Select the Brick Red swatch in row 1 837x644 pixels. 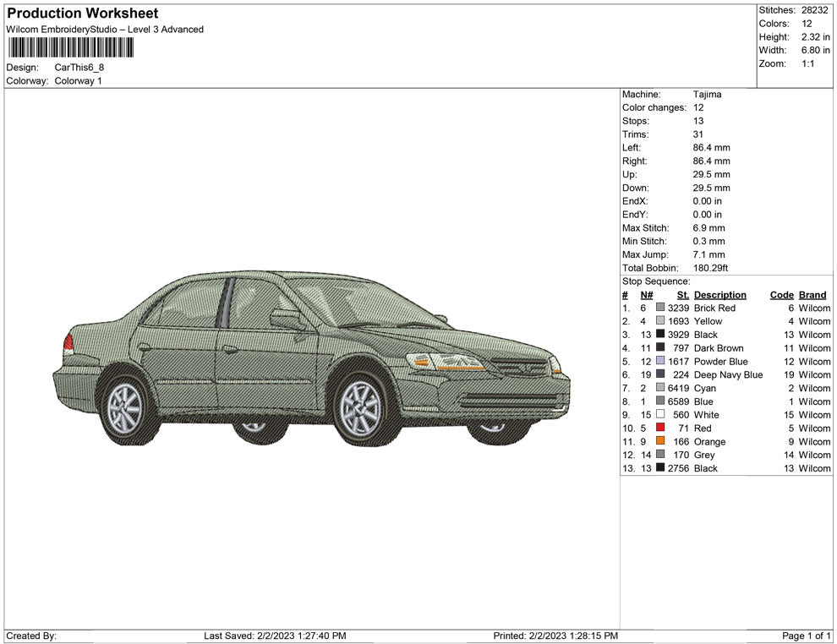[x=660, y=308]
